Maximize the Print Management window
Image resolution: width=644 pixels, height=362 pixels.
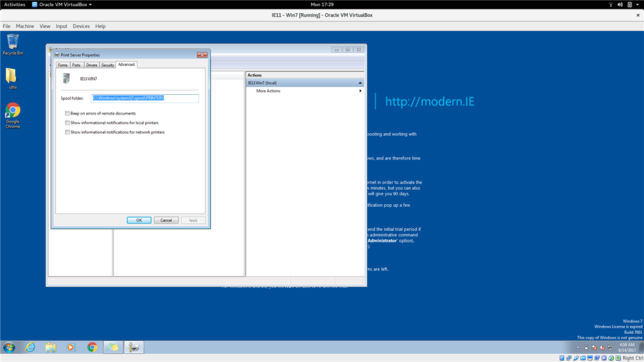347,50
